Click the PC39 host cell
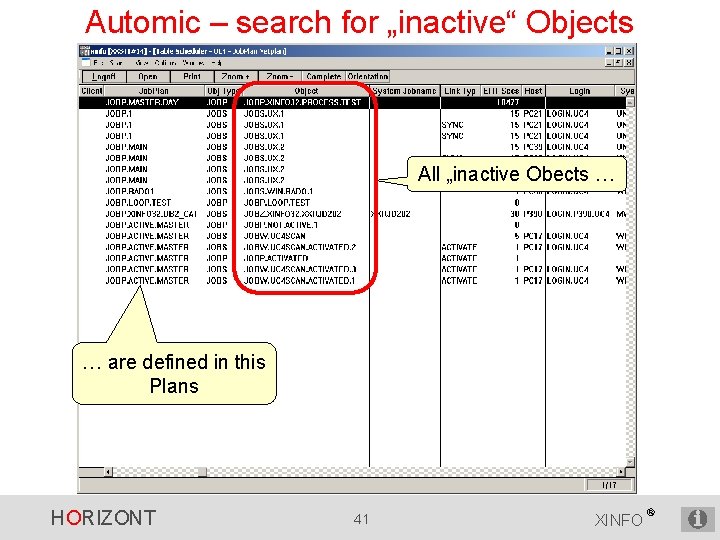The width and height of the screenshot is (720, 540). coord(533,147)
